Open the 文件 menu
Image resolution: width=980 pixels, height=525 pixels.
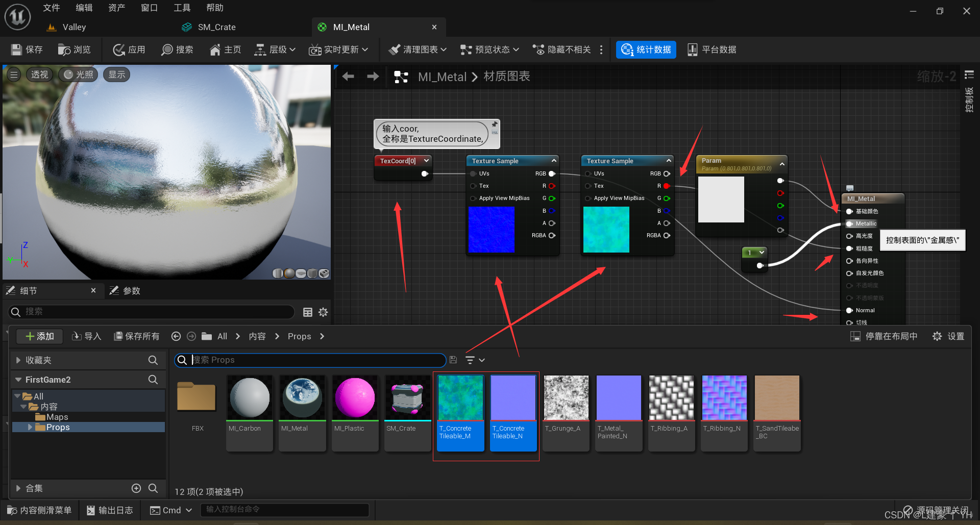[51, 8]
